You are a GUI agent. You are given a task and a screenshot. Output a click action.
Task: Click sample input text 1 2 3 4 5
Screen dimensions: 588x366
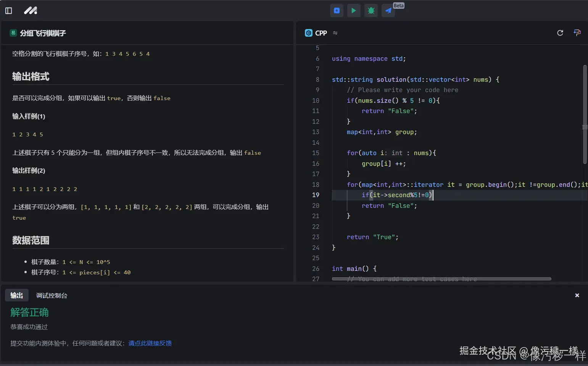[x=27, y=134]
